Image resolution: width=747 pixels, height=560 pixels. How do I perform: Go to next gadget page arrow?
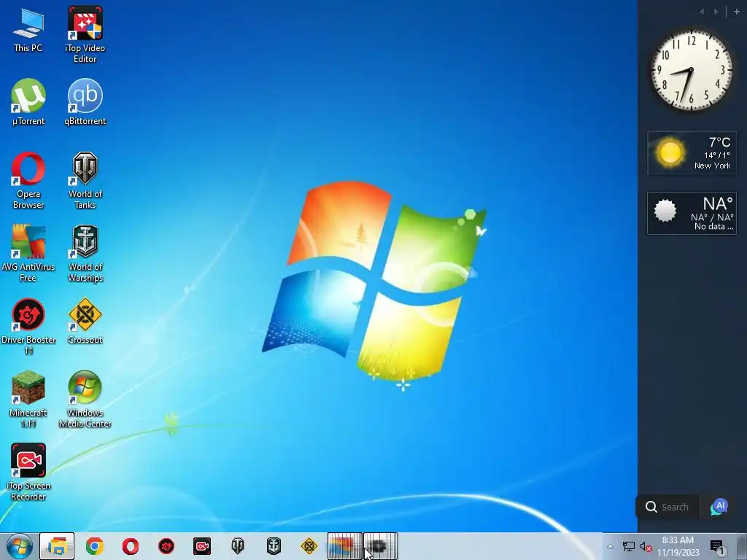pyautogui.click(x=716, y=12)
